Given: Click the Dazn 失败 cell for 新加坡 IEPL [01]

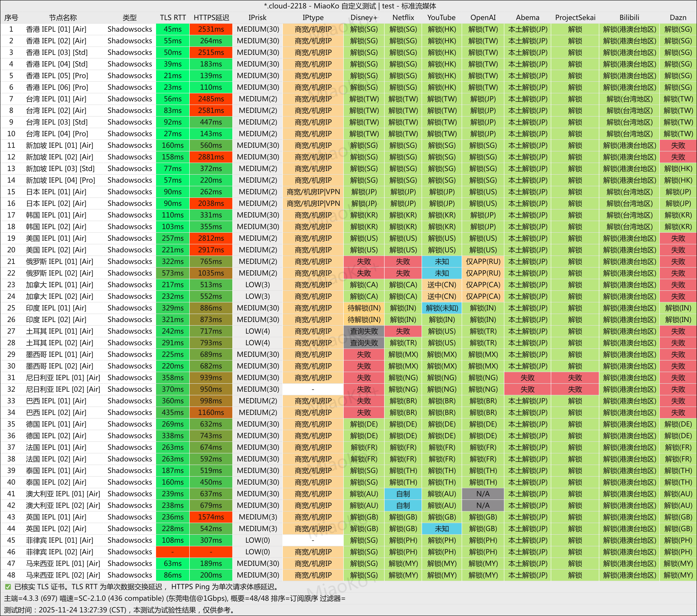Looking at the screenshot, I should 678,146.
